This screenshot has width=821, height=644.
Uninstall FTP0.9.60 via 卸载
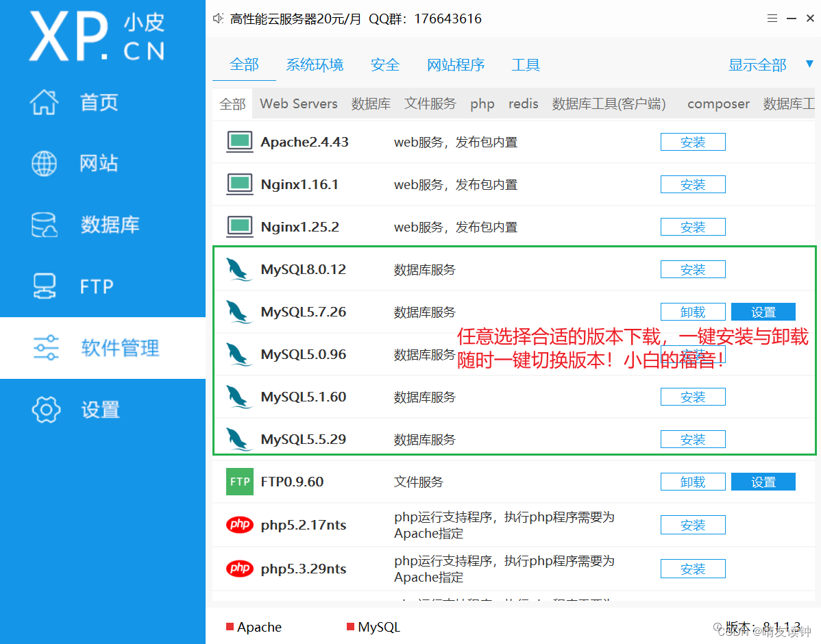pos(693,482)
